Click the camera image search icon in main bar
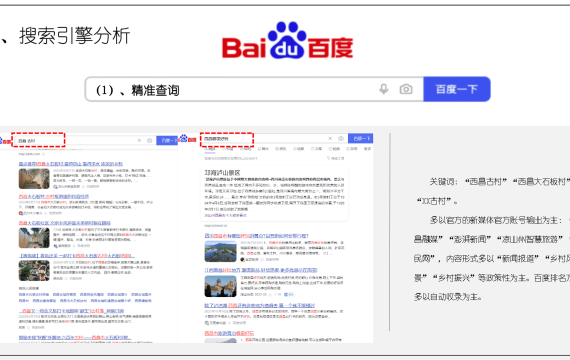Image resolution: width=570 pixels, height=360 pixels. [406, 89]
